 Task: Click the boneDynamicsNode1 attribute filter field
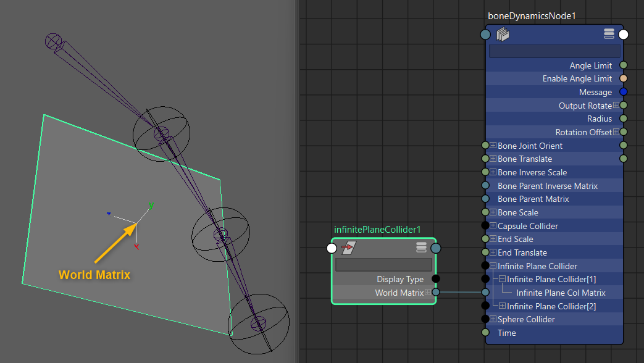pyautogui.click(x=554, y=51)
